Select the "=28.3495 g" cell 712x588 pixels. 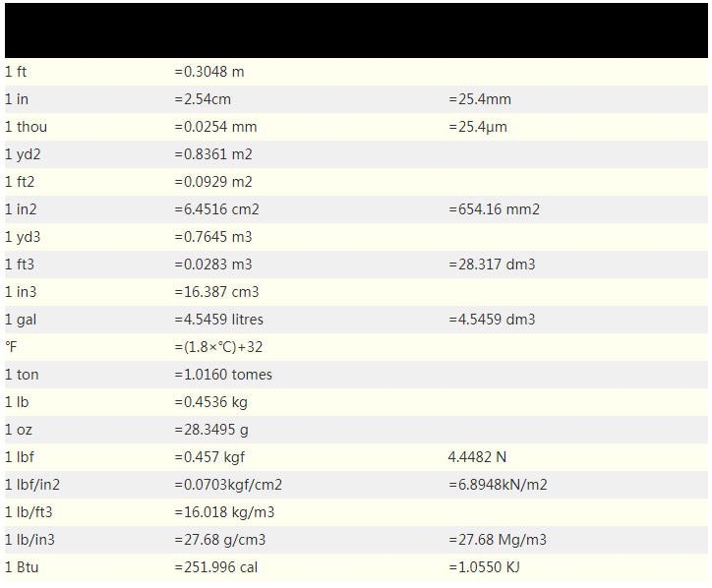(x=211, y=430)
